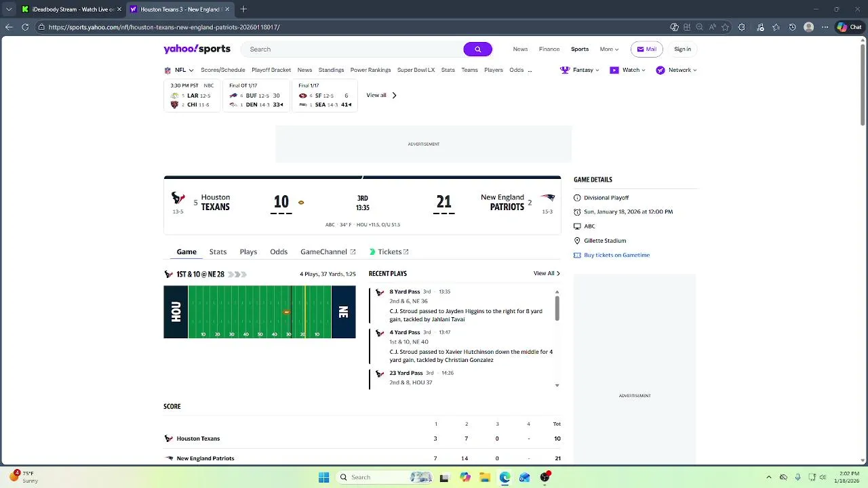This screenshot has width=868, height=488.
Task: Expand the More dropdown in header
Action: point(609,49)
